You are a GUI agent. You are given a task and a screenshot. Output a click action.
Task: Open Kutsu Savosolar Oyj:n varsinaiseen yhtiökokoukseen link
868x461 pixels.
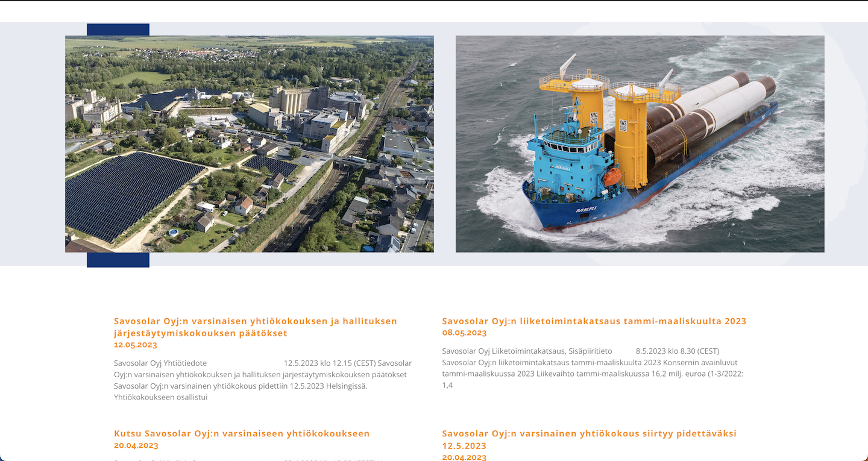click(241, 433)
